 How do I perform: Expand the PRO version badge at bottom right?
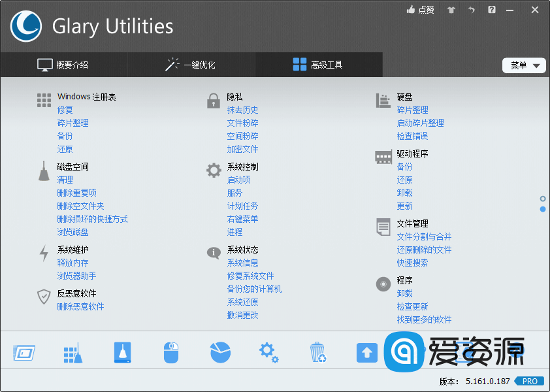[530, 381]
